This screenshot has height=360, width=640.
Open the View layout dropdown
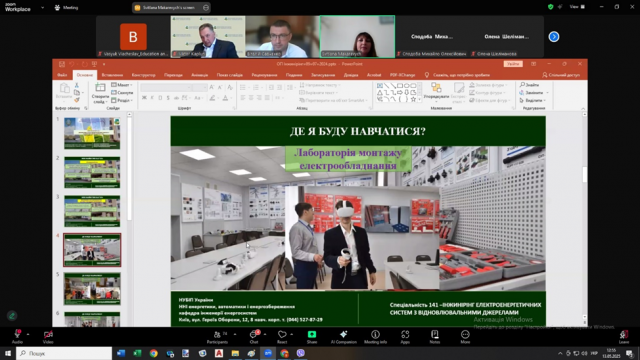click(x=577, y=7)
